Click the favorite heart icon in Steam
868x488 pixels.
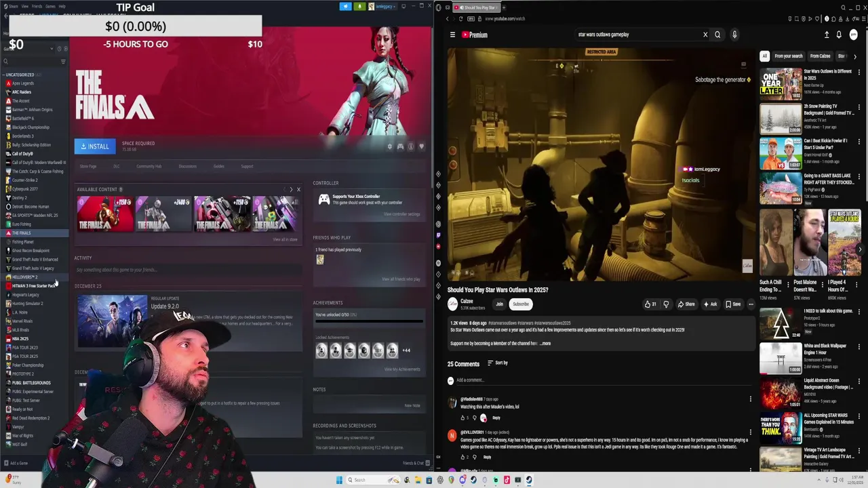[421, 146]
